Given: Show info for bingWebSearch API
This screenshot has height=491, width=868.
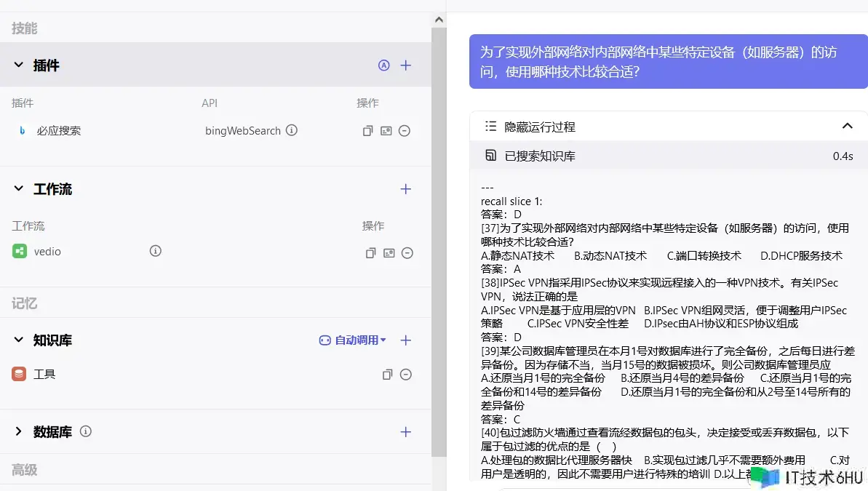Looking at the screenshot, I should click(292, 131).
